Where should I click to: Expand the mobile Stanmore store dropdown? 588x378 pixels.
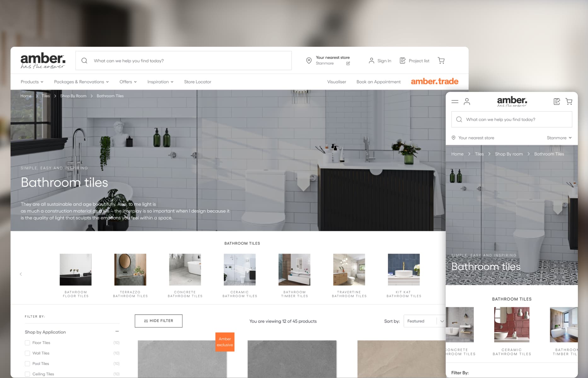(x=559, y=138)
